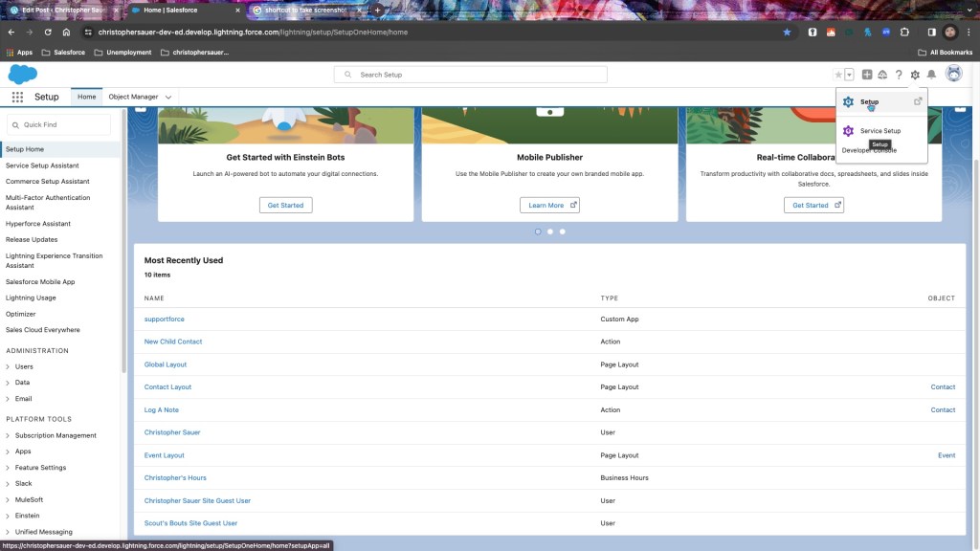This screenshot has height=551, width=980.
Task: Choose Service Setup from gear menu
Action: (x=880, y=131)
